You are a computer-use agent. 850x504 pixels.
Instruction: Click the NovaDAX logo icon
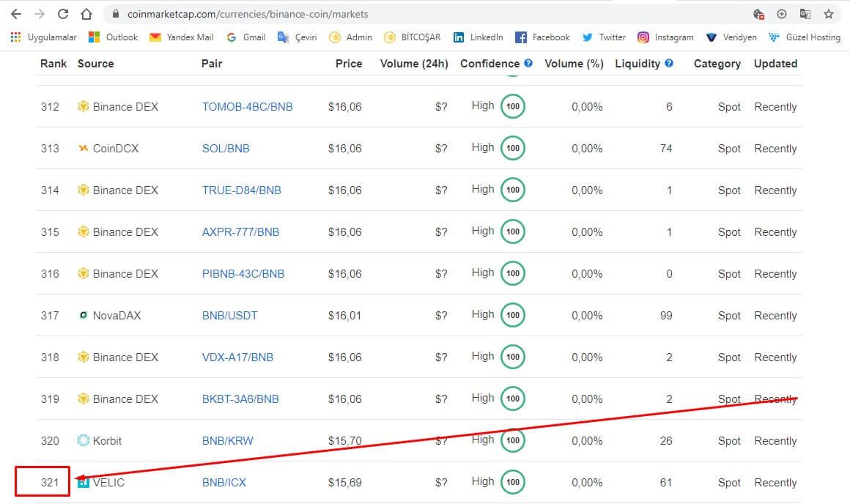[83, 315]
